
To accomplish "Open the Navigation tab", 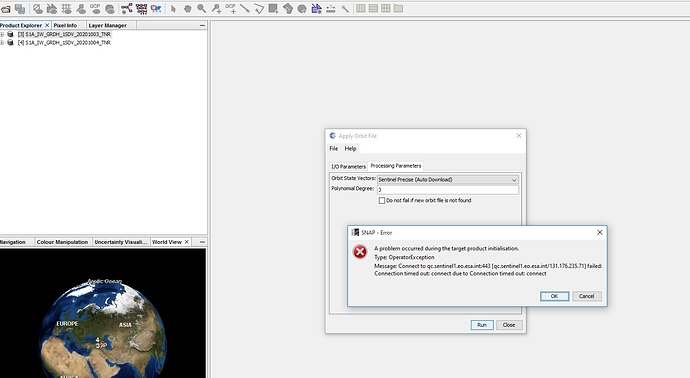I will point(13,242).
